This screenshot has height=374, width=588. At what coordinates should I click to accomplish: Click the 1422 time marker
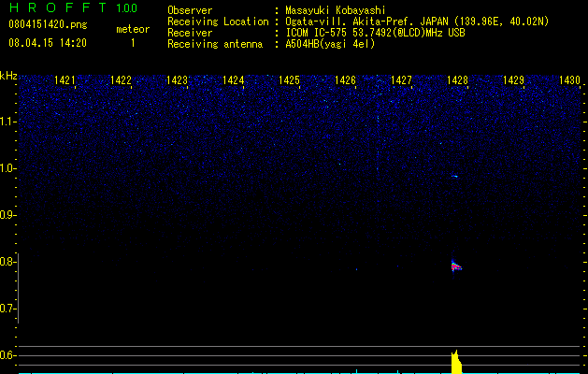click(x=122, y=80)
